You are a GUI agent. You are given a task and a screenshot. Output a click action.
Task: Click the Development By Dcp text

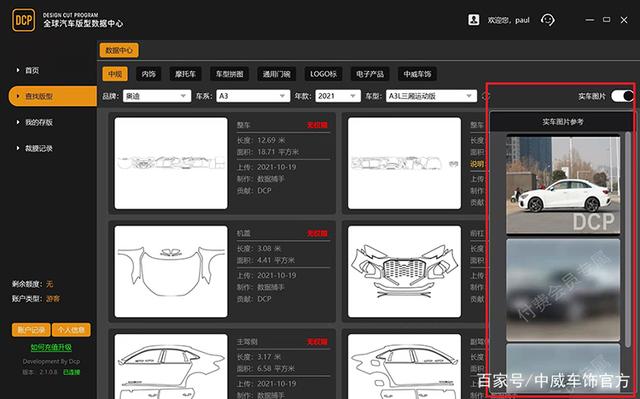pos(51,361)
